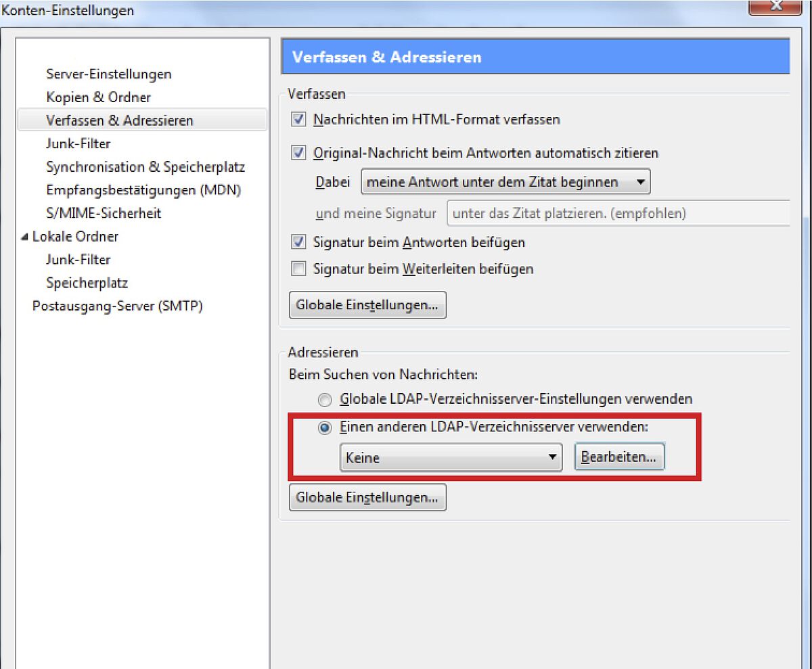
Task: Open Server-Einstellungen in the account tree
Action: tap(108, 74)
